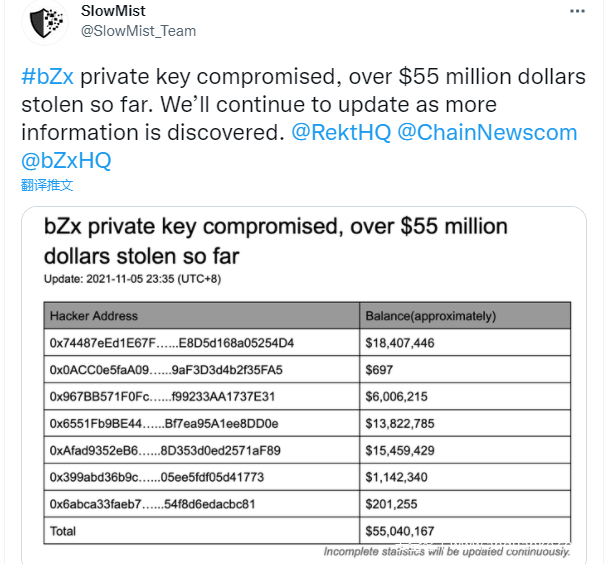The height and width of the screenshot is (564, 611).
Task: Select the address starting with 0x399abd36b9c
Action: [156, 477]
